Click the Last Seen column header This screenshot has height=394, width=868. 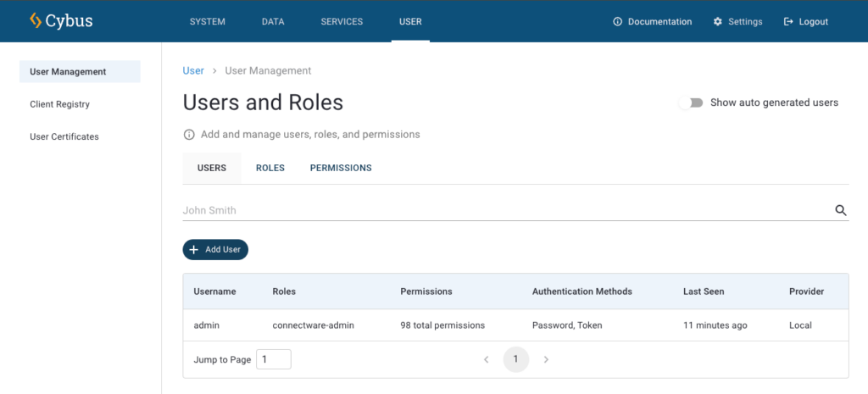pos(704,291)
